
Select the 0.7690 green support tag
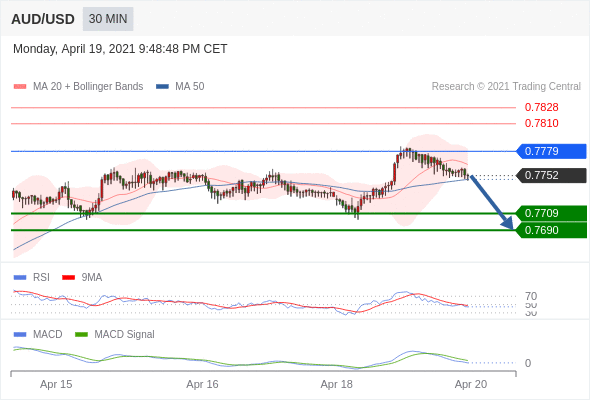click(x=551, y=230)
